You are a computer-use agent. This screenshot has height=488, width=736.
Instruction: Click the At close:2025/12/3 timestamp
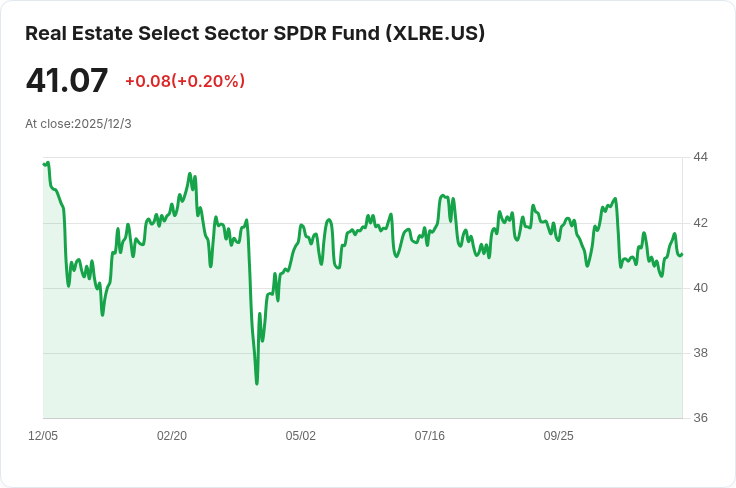click(x=78, y=124)
